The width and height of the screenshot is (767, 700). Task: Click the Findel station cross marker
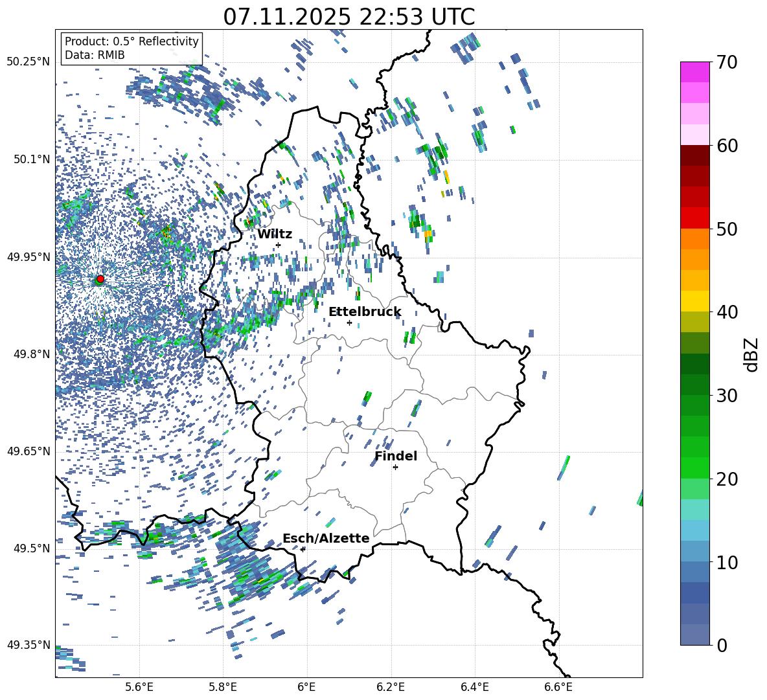tap(395, 468)
